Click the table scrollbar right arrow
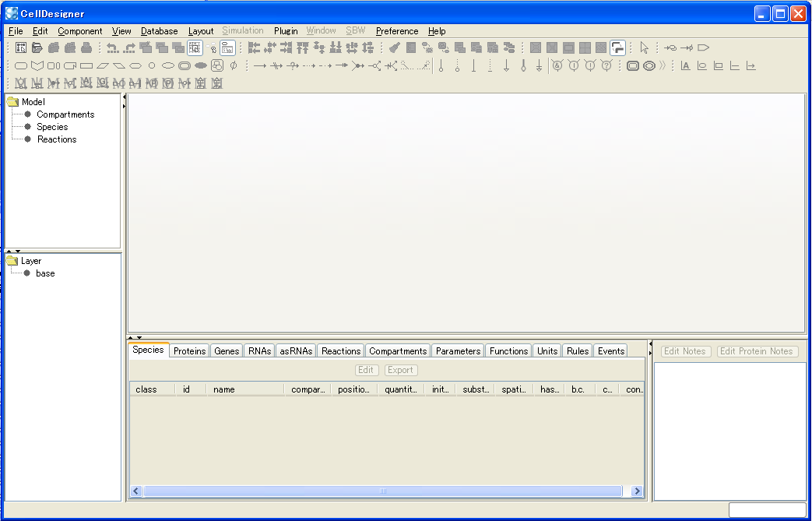 [637, 491]
